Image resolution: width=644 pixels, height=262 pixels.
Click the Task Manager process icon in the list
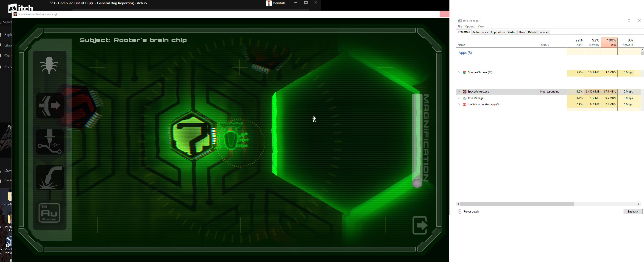click(x=465, y=98)
